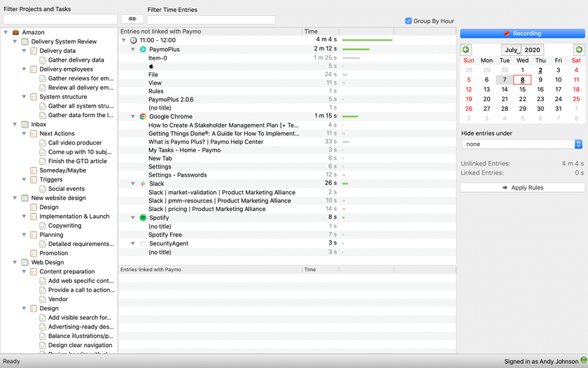Click the Call video producer task icon
588x368 pixels.
click(43, 143)
